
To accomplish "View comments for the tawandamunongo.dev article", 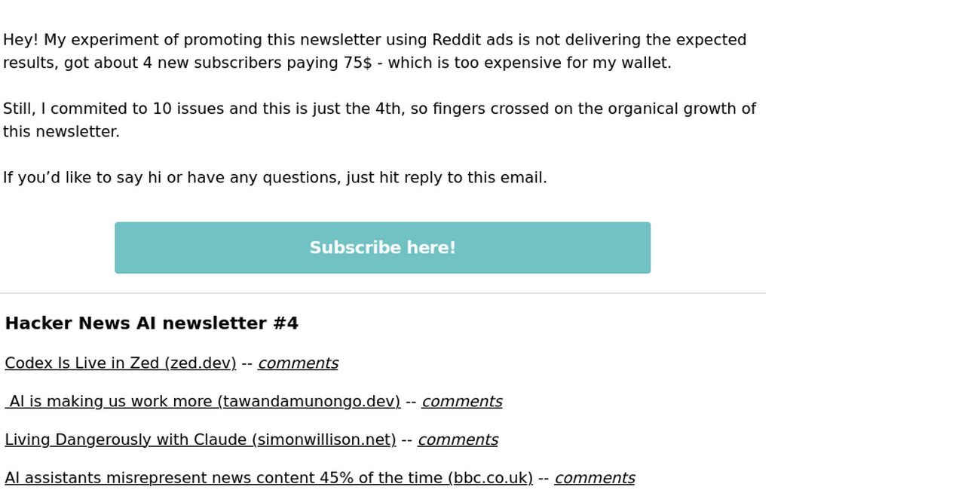I will [x=461, y=402].
